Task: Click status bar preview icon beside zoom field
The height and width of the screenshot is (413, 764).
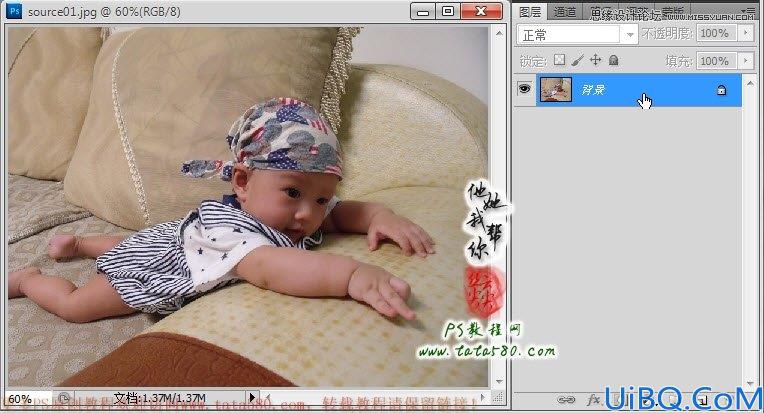Action: [x=64, y=398]
